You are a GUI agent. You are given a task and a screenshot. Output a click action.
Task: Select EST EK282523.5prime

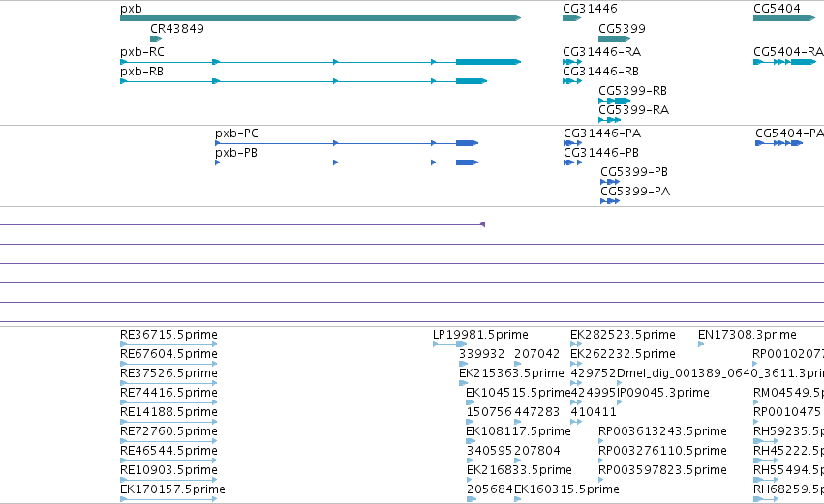[576, 344]
